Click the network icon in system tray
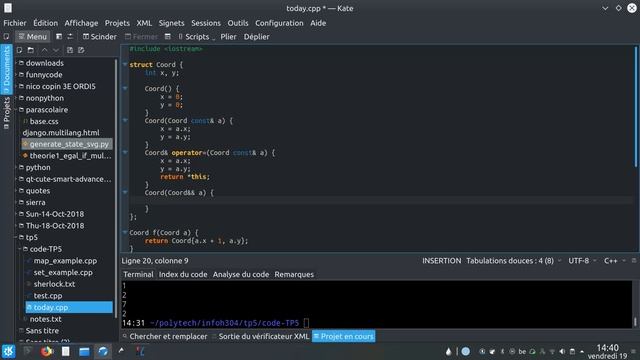Image resolution: width=640 pixels, height=360 pixels. click(x=552, y=351)
